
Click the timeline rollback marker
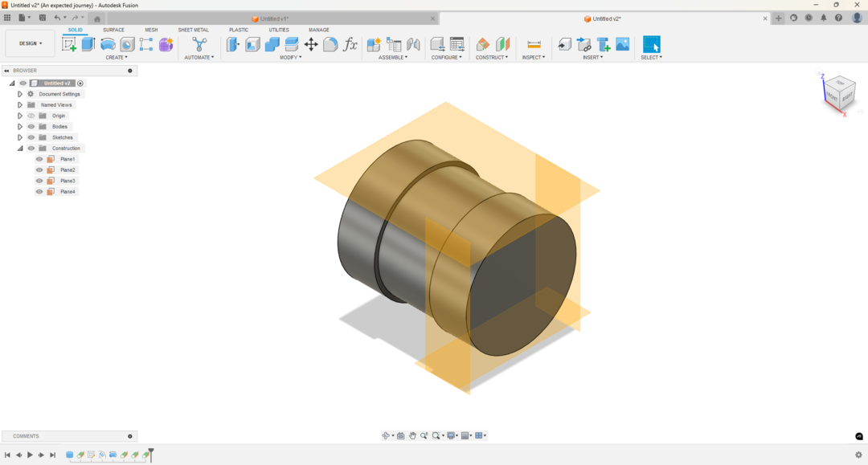click(x=151, y=455)
